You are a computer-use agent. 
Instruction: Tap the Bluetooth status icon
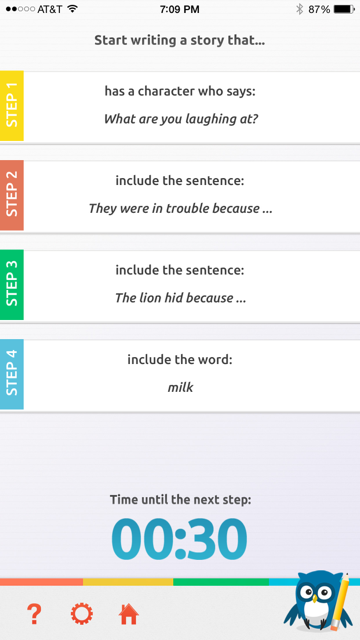[x=300, y=9]
